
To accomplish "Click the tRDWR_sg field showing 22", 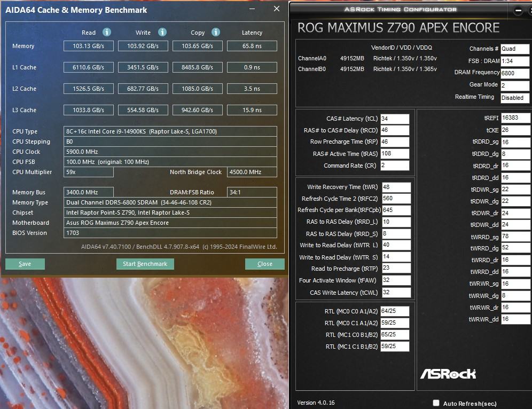I will pyautogui.click(x=516, y=189).
